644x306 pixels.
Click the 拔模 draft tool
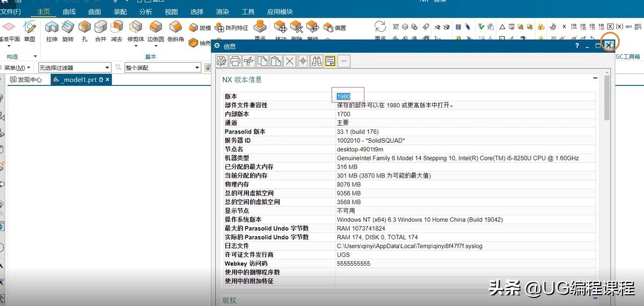click(x=200, y=28)
